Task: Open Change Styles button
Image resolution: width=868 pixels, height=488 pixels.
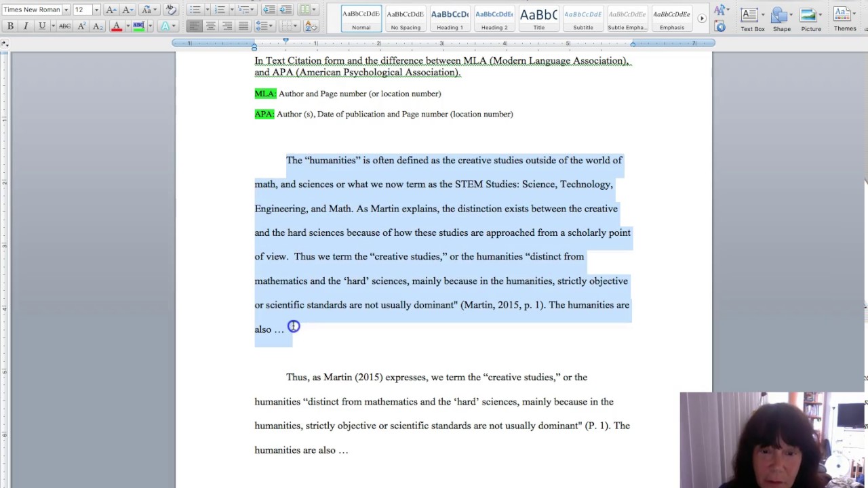Action: pos(720,10)
